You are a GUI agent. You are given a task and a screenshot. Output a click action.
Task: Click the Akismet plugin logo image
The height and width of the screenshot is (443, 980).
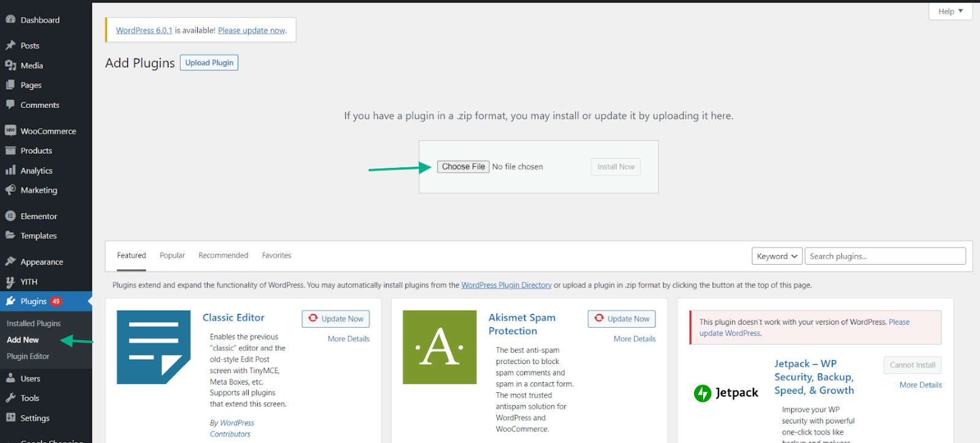pyautogui.click(x=439, y=347)
